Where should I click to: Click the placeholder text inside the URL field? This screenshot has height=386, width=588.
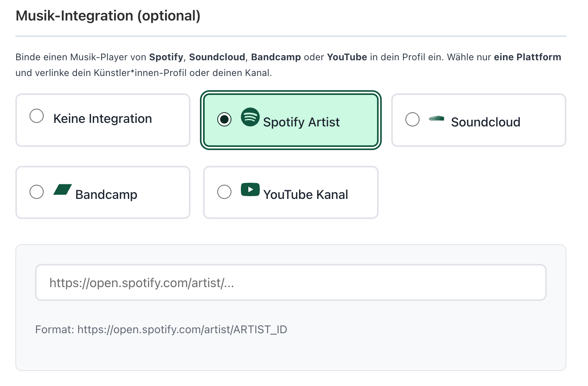(141, 282)
